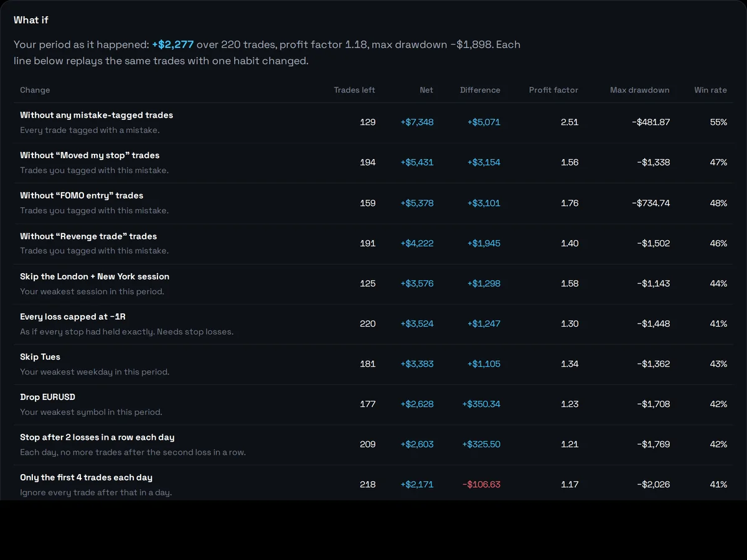Click the "Trades left" column header
This screenshot has height=560, width=747.
[x=354, y=90]
